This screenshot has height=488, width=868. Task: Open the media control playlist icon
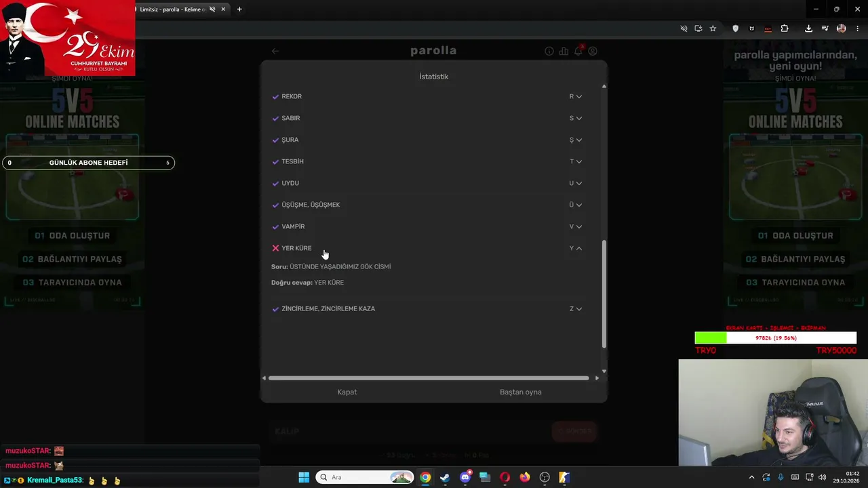(825, 28)
